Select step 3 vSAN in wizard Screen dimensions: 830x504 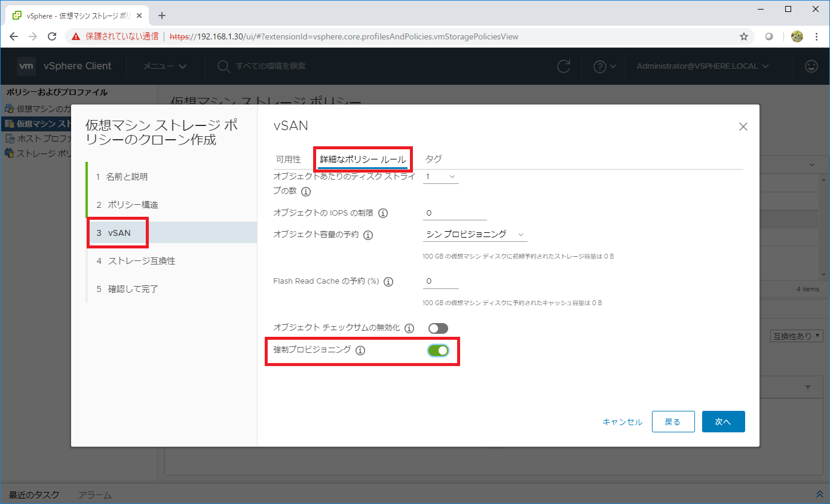click(172, 233)
